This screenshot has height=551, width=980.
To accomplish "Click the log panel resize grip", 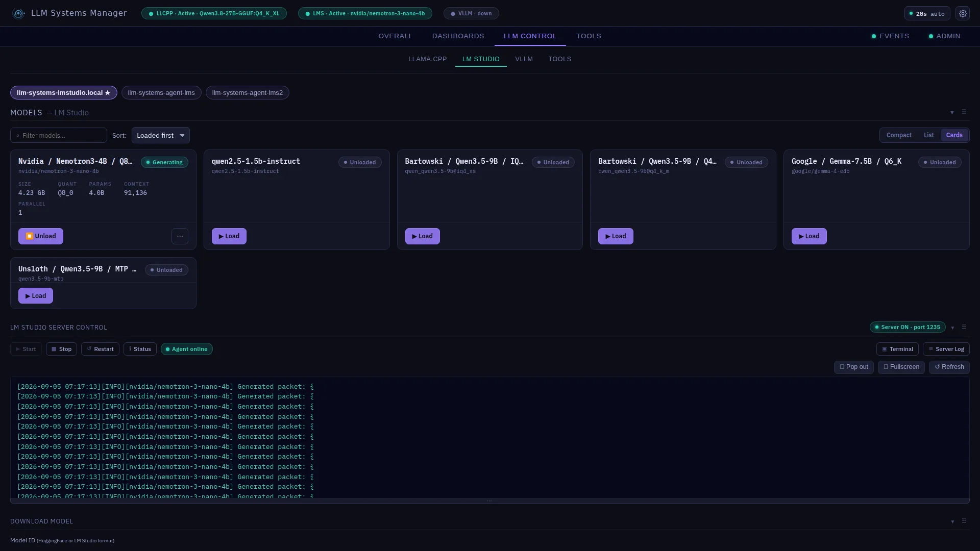I will point(489,500).
